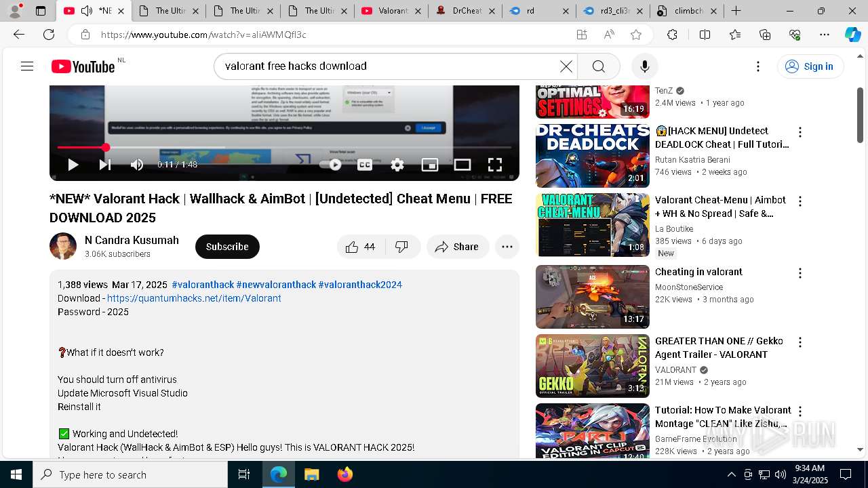This screenshot has width=868, height=488.
Task: Subscribe to N Candra Kusumah
Action: tap(227, 247)
